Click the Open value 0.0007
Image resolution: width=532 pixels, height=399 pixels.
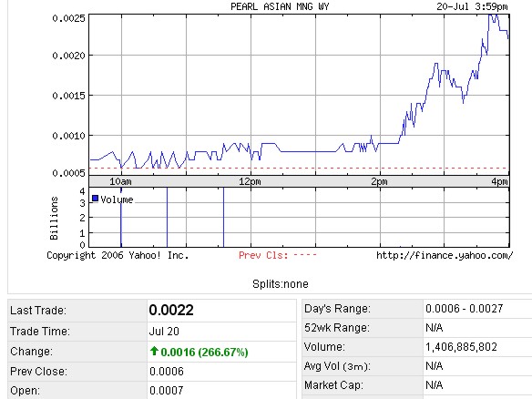pos(166,391)
